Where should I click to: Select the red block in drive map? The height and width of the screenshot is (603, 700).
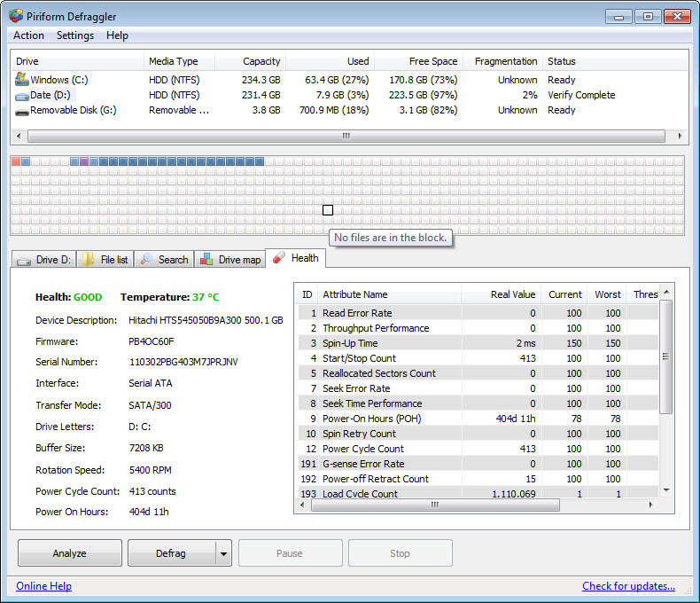(x=16, y=161)
